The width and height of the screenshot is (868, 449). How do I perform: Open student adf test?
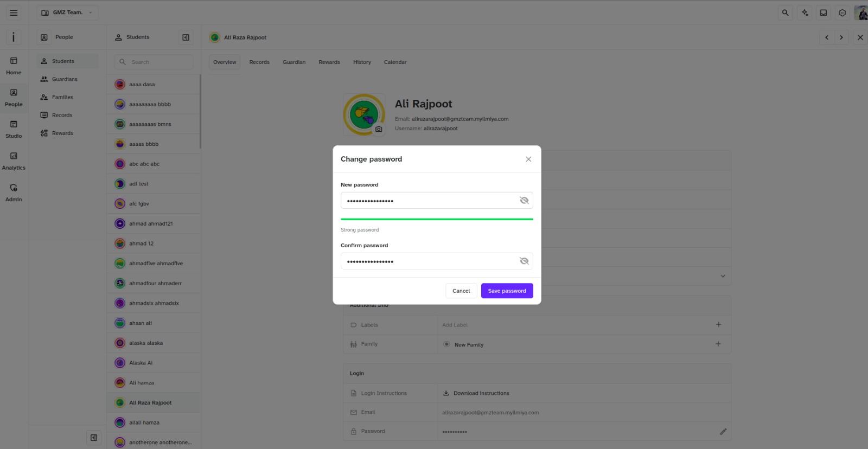click(x=154, y=184)
